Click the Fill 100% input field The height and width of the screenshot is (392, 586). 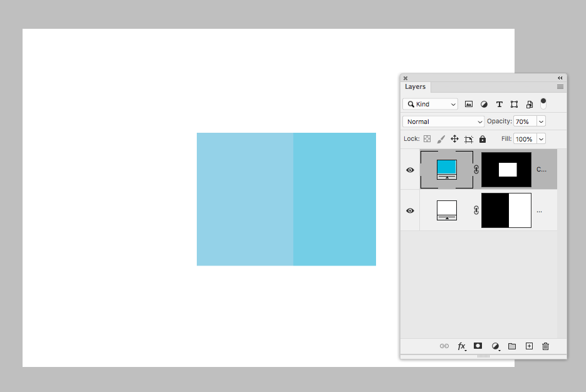coord(525,139)
